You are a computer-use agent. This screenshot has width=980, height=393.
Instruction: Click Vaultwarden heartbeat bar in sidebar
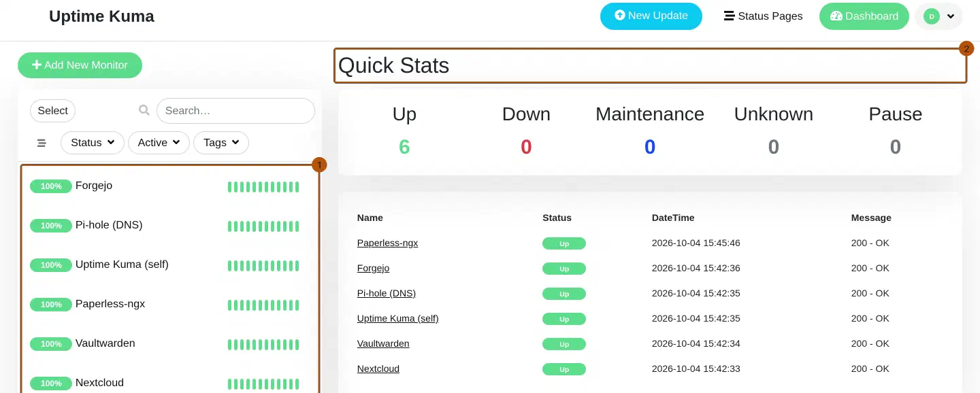(x=263, y=345)
